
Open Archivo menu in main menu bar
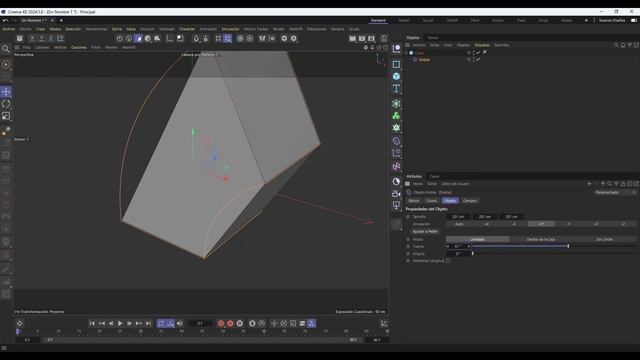tap(9, 29)
